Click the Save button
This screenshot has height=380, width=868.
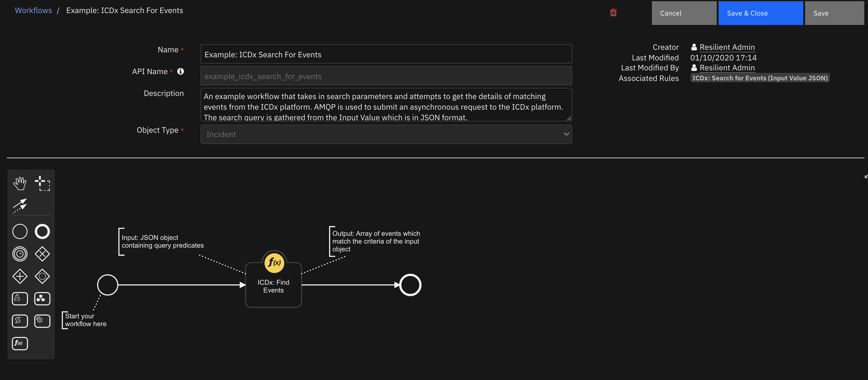834,13
